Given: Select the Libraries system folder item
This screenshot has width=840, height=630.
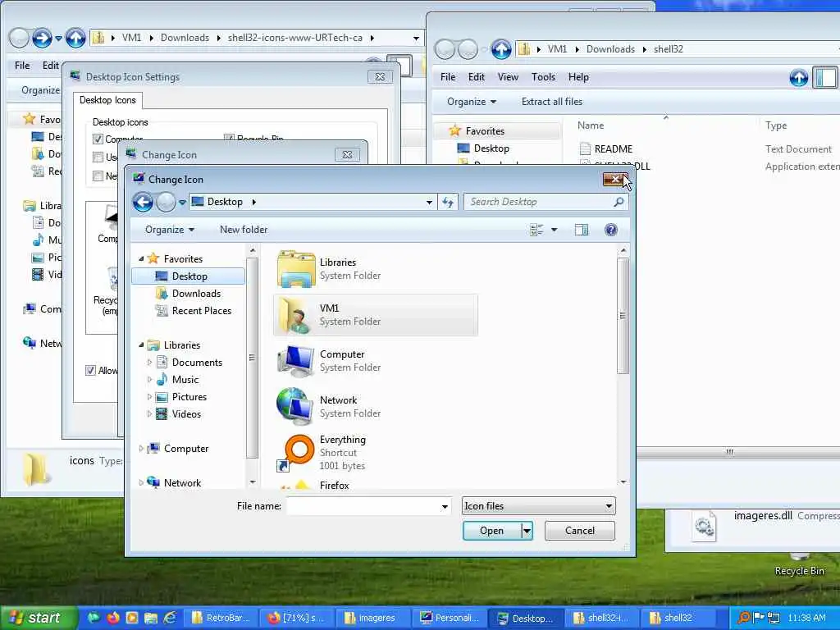Looking at the screenshot, I should [375, 269].
